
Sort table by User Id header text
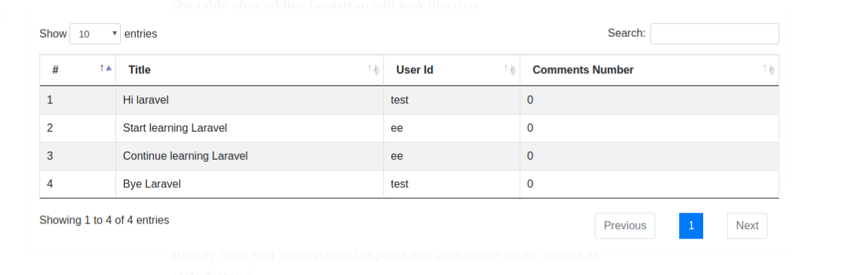pyautogui.click(x=415, y=70)
